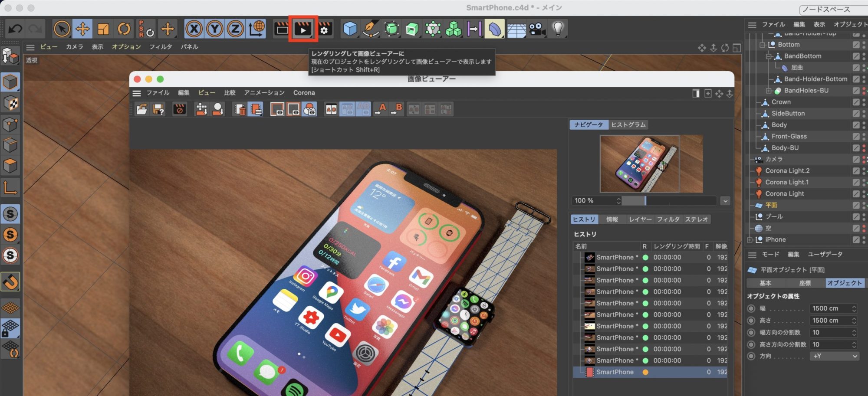This screenshot has height=396, width=868.
Task: Click the navigator zoom slider
Action: (668, 201)
